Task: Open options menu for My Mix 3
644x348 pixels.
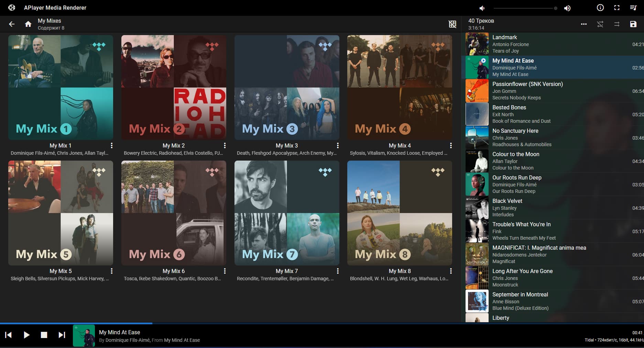Action: [338, 145]
